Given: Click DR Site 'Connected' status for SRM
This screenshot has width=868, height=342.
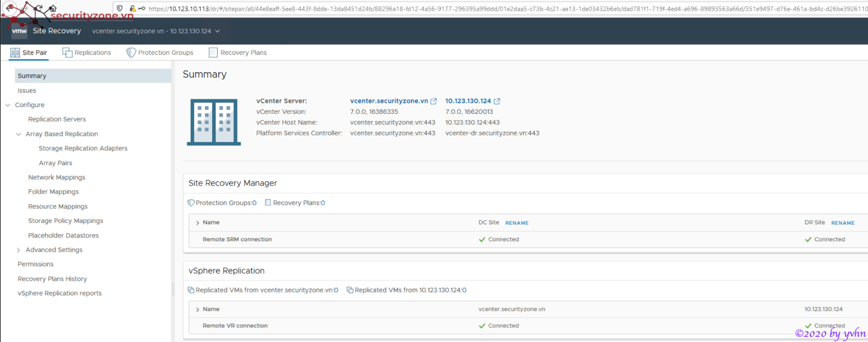Looking at the screenshot, I should [x=825, y=240].
